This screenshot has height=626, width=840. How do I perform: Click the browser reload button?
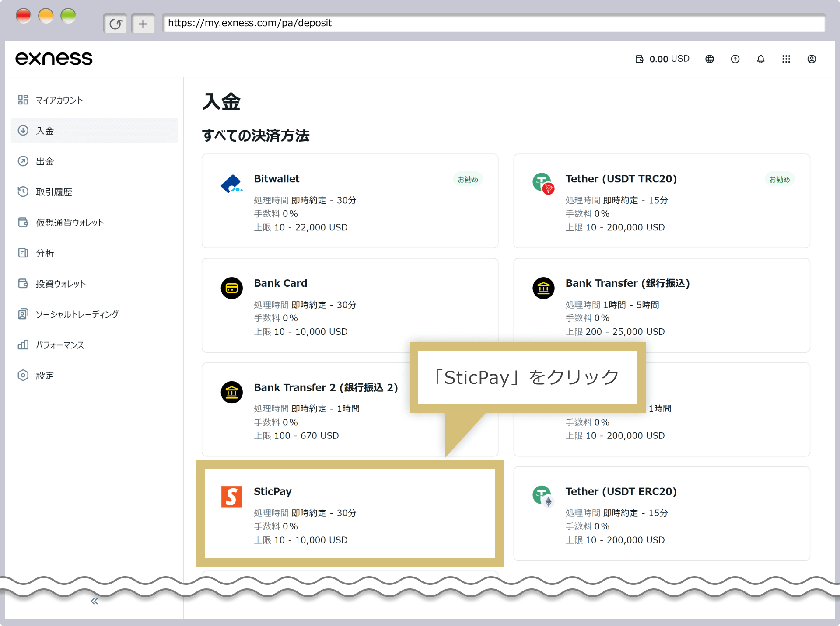tap(115, 24)
